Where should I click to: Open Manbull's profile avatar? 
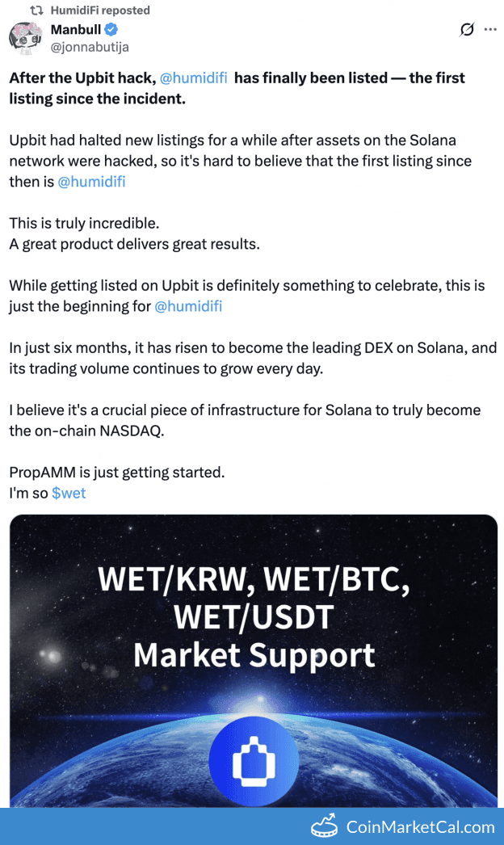(26, 38)
